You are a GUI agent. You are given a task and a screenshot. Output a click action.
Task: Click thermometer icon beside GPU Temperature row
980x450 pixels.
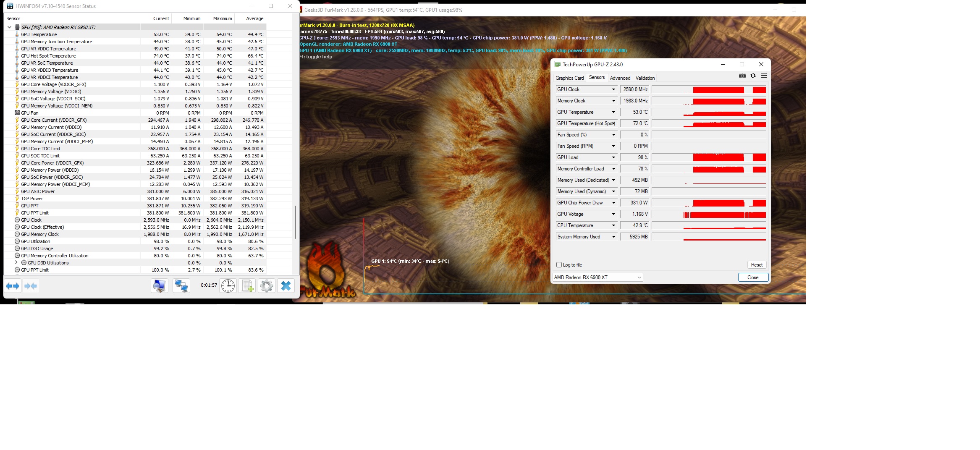[x=17, y=34]
